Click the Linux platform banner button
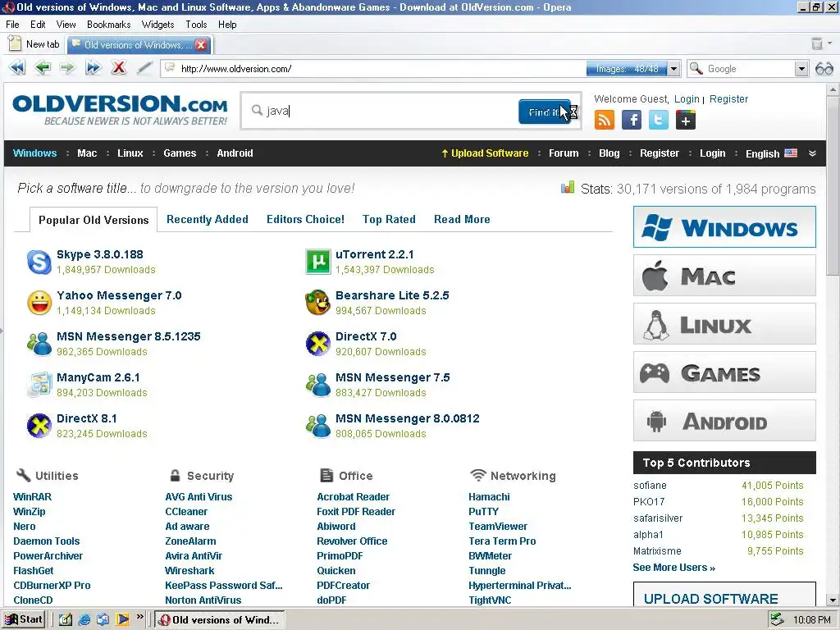Image resolution: width=840 pixels, height=630 pixels. 724,323
